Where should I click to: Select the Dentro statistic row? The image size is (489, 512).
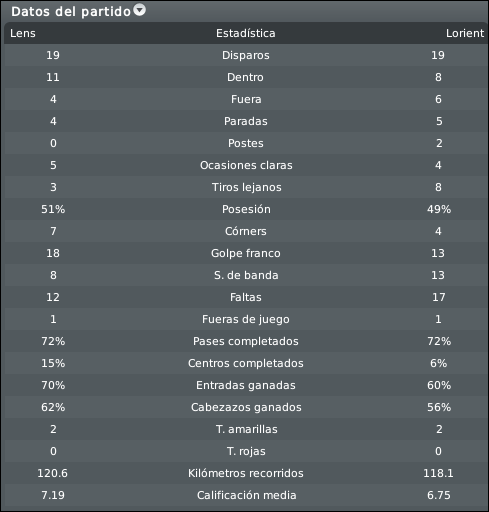click(x=246, y=77)
